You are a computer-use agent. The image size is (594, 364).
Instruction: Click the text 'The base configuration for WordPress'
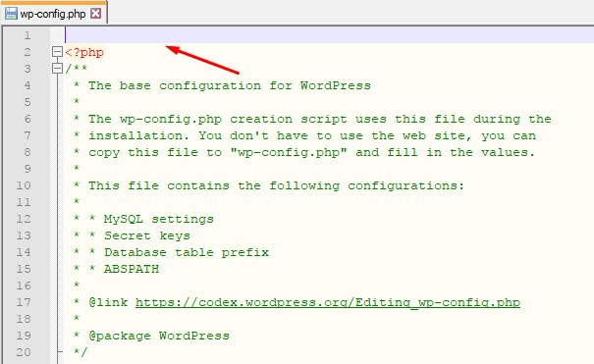coord(230,85)
